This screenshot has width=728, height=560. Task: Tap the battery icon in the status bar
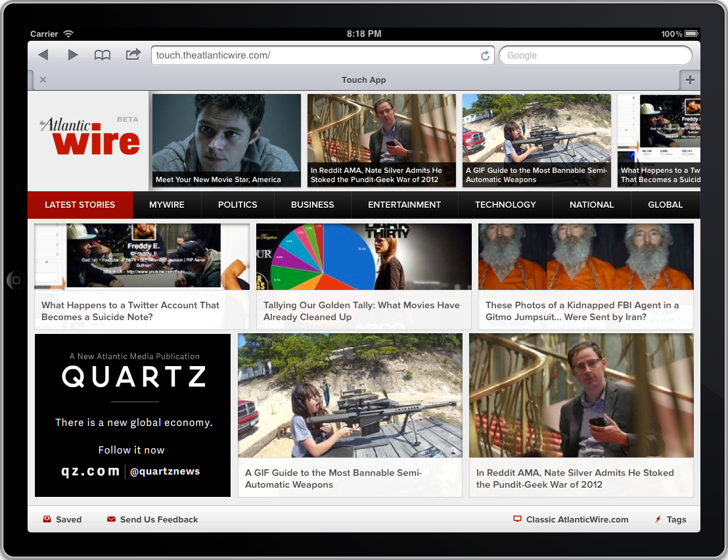pyautogui.click(x=691, y=34)
